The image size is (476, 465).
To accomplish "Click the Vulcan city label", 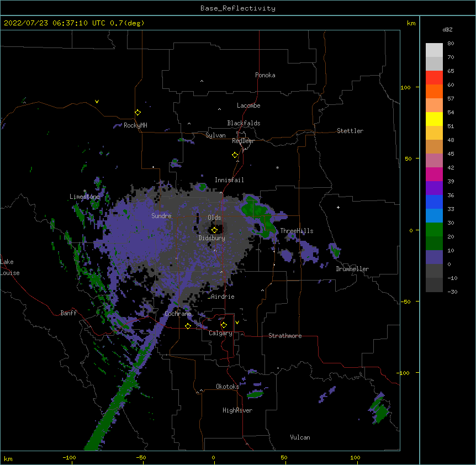I will click(300, 437).
